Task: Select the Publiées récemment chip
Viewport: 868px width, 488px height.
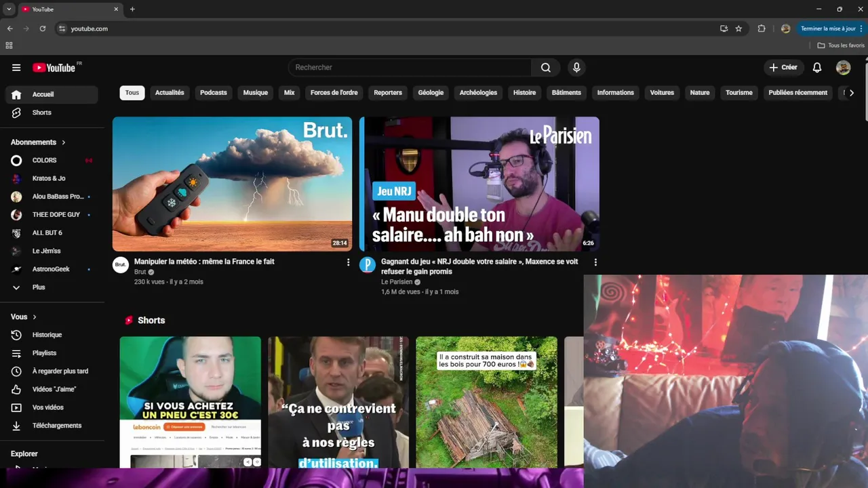Action: pos(798,93)
